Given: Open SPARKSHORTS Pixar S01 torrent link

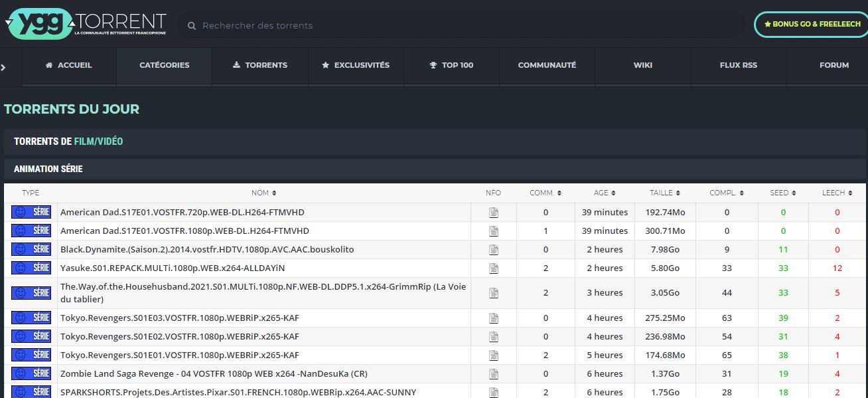Looking at the screenshot, I should click(x=238, y=393).
